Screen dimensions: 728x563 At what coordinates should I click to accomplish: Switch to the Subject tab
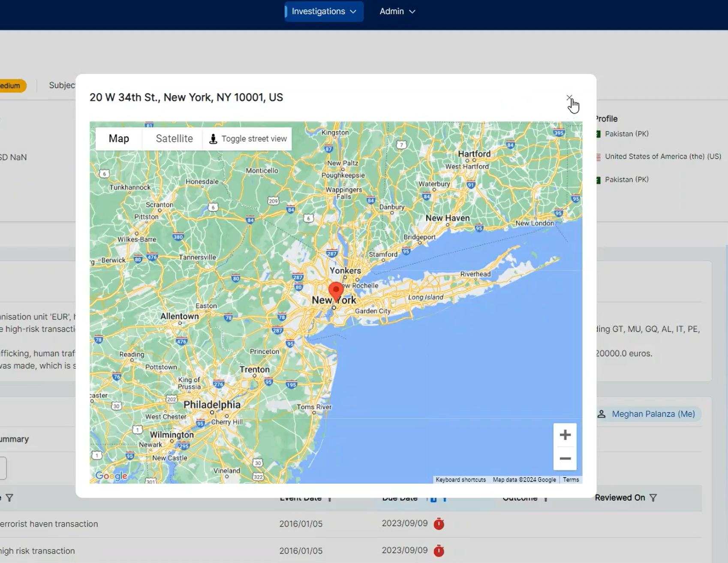pos(63,85)
